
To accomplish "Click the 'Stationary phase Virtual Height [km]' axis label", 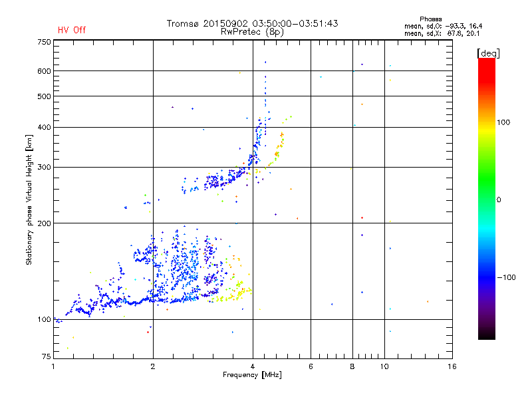I will click(x=29, y=200).
